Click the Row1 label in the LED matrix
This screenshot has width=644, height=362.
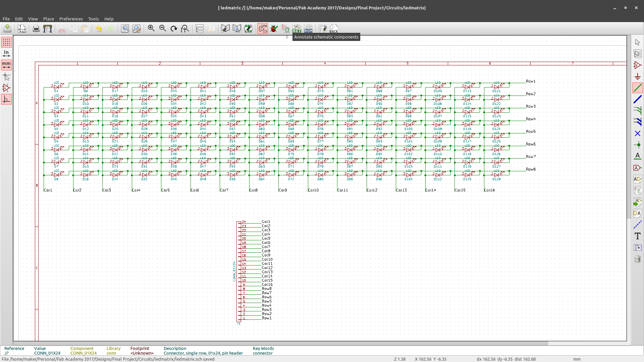(x=530, y=81)
